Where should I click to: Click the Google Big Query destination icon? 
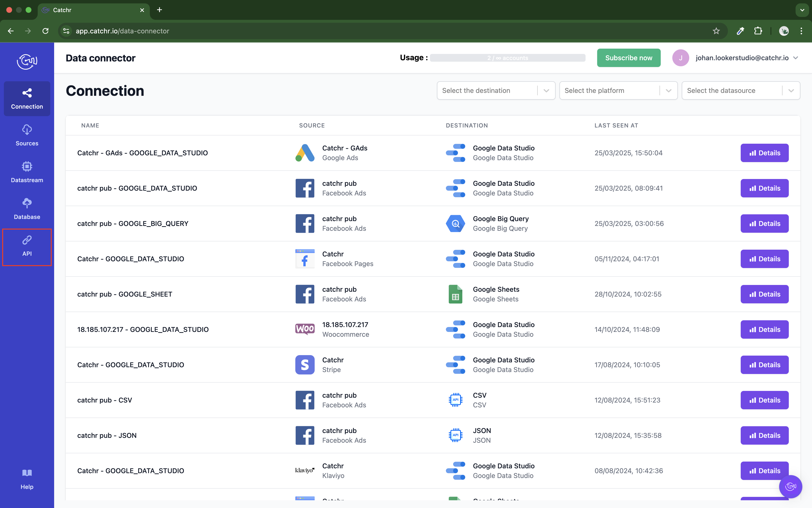point(455,224)
